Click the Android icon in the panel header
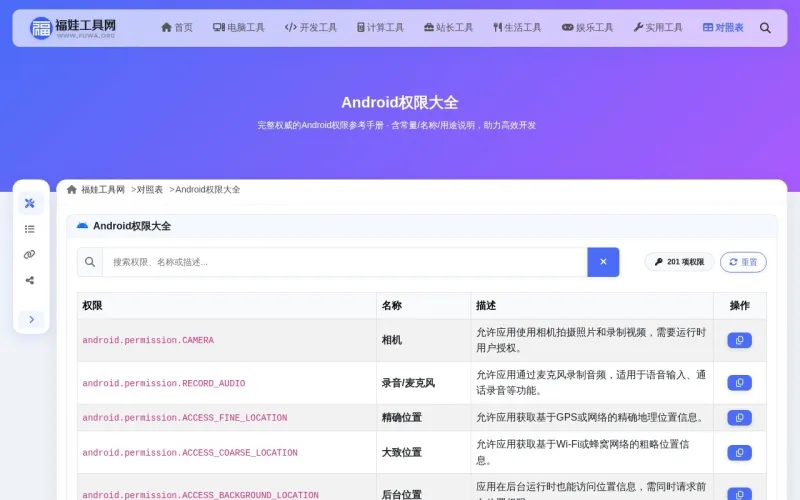This screenshot has height=500, width=800. pyautogui.click(x=82, y=226)
